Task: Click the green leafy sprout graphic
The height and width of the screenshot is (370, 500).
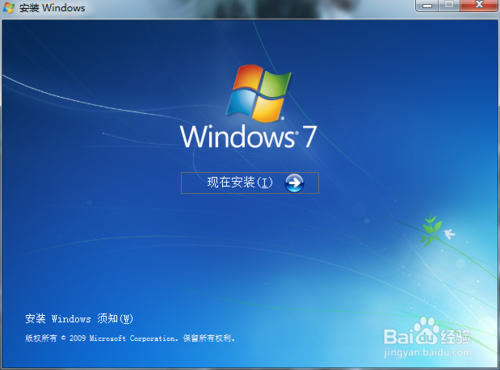Action: coord(430,230)
